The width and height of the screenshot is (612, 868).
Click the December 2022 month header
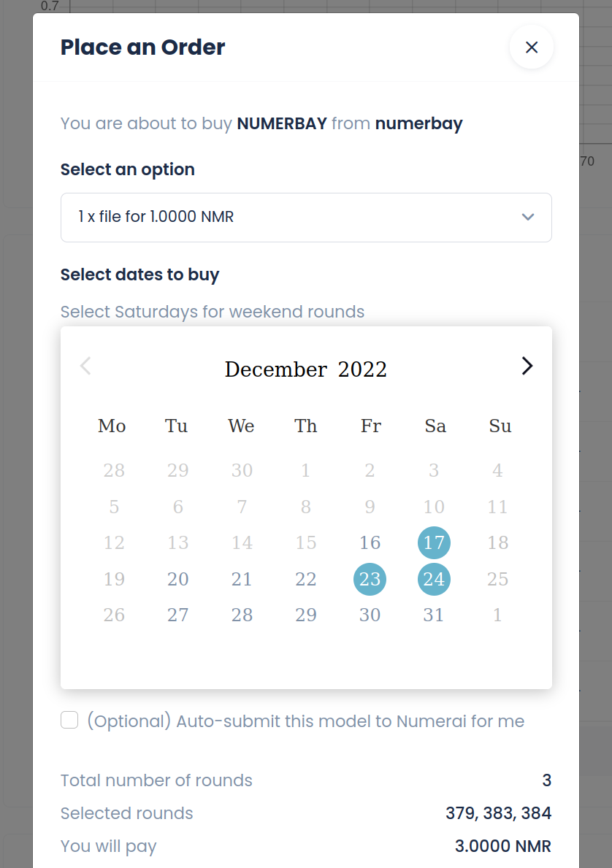[x=306, y=369]
